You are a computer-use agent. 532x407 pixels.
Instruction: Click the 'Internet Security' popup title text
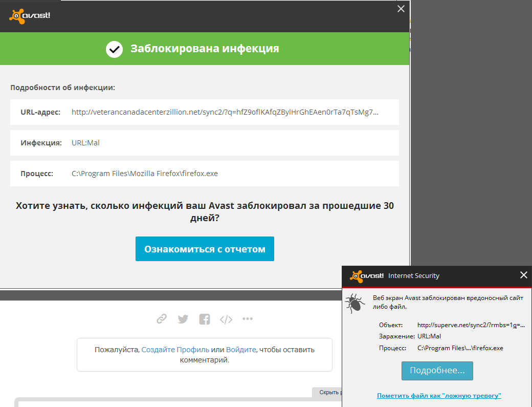(414, 276)
